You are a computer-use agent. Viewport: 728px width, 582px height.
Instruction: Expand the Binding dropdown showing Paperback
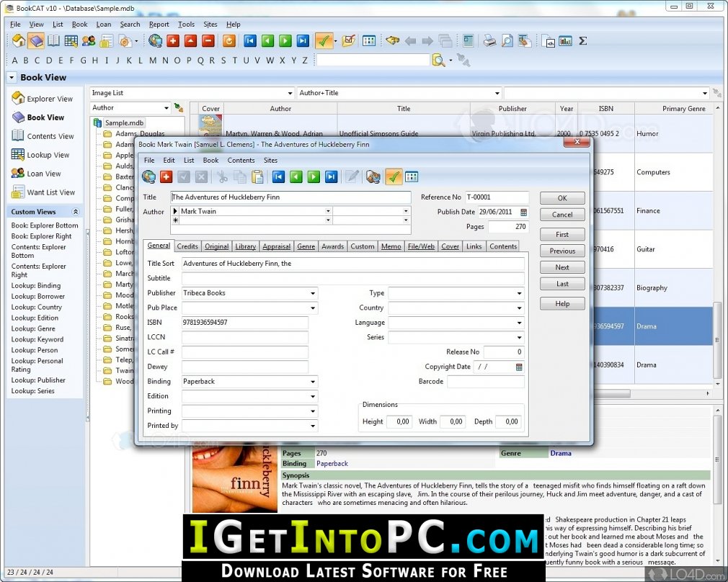click(313, 382)
